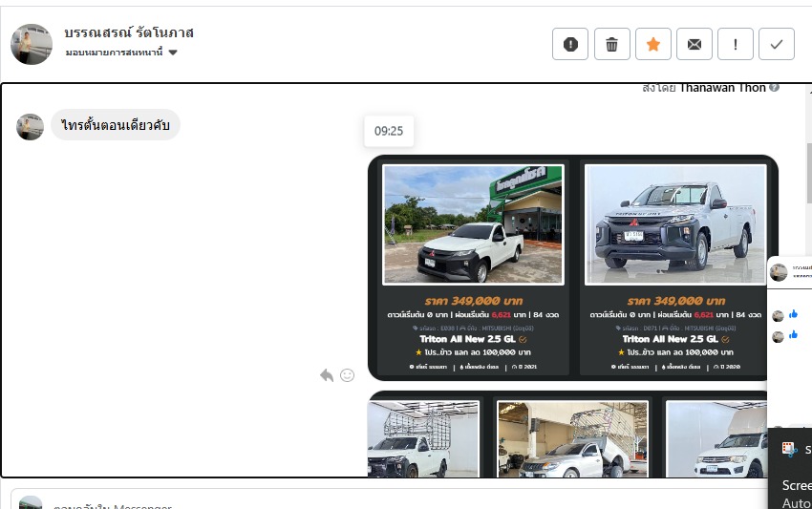Open assign conversation dropdown arrow

coord(173,53)
